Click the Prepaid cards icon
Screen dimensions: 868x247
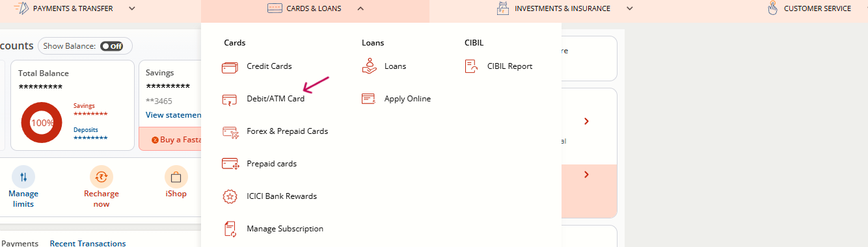point(230,164)
